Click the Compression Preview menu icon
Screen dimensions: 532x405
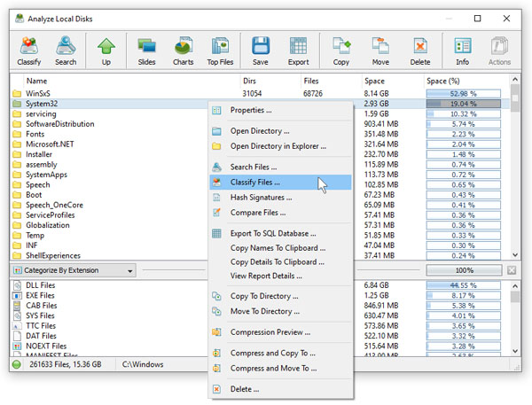coord(216,332)
